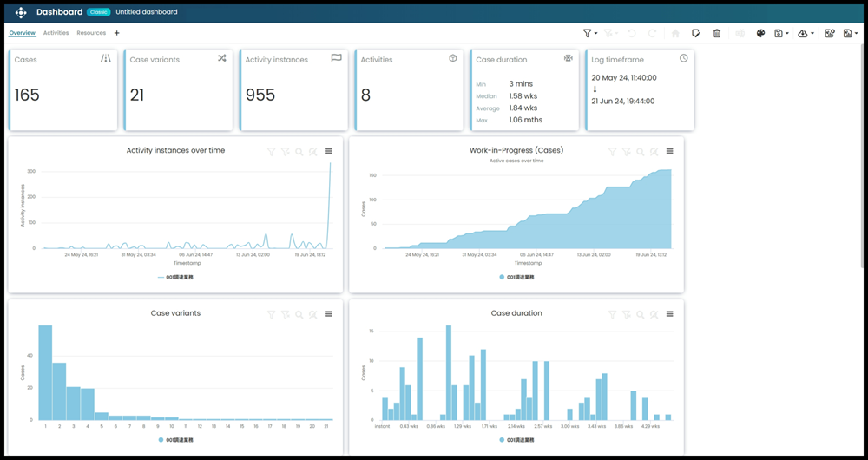Expand the save dashboard dropdown
Image resolution: width=868 pixels, height=460 pixels.
click(781, 34)
